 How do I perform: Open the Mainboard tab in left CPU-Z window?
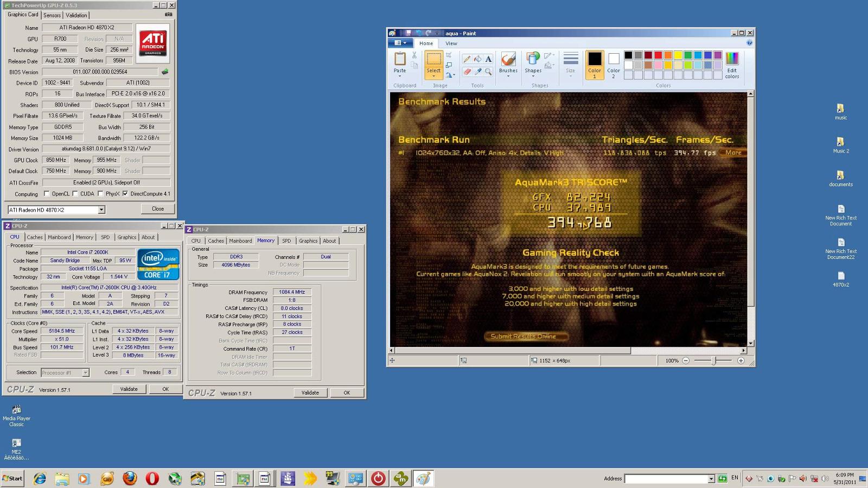(59, 237)
